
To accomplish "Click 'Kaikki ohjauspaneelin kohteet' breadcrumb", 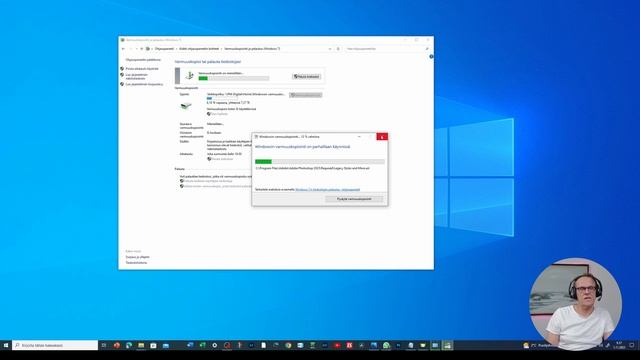I will 199,49.
